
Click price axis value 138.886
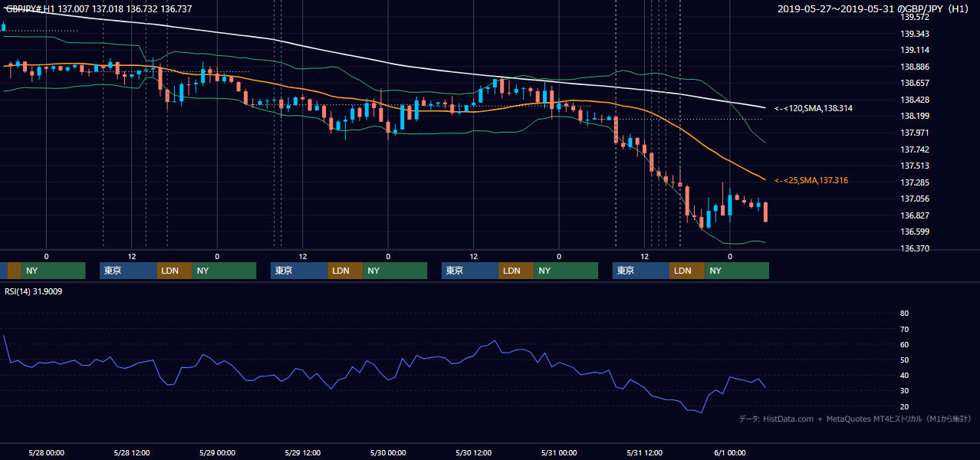coord(915,67)
